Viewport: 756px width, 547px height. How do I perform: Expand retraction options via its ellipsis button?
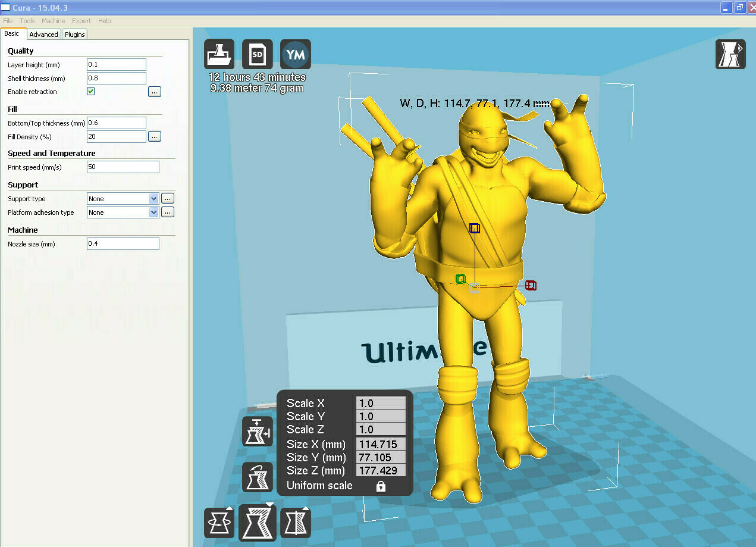(x=154, y=91)
